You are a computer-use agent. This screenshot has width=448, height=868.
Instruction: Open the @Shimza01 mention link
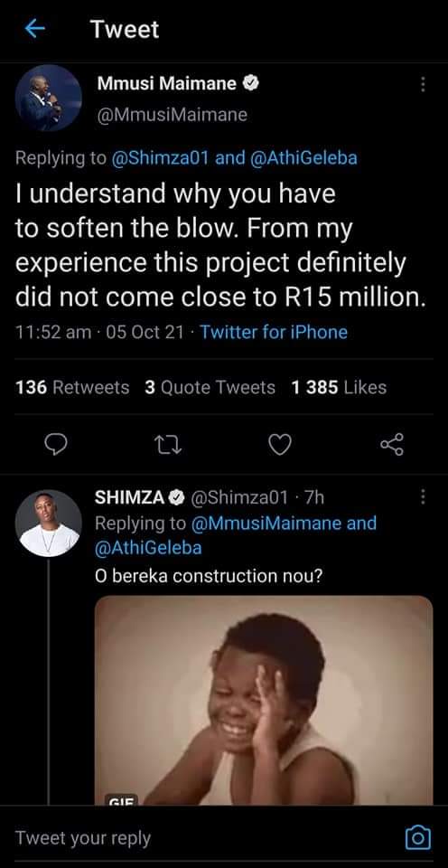tap(161, 158)
